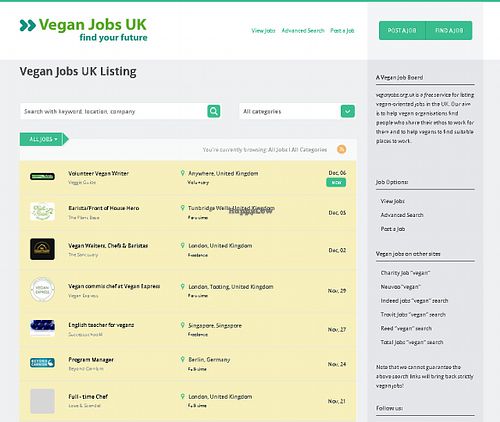Click "Vegan Jobs UK Listing" heading
The height and width of the screenshot is (422, 500).
78,72
